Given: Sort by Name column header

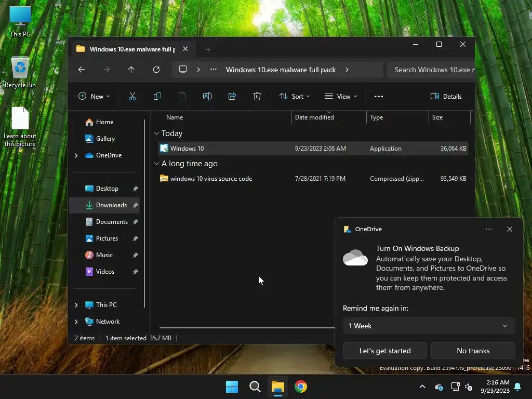Looking at the screenshot, I should (x=175, y=117).
